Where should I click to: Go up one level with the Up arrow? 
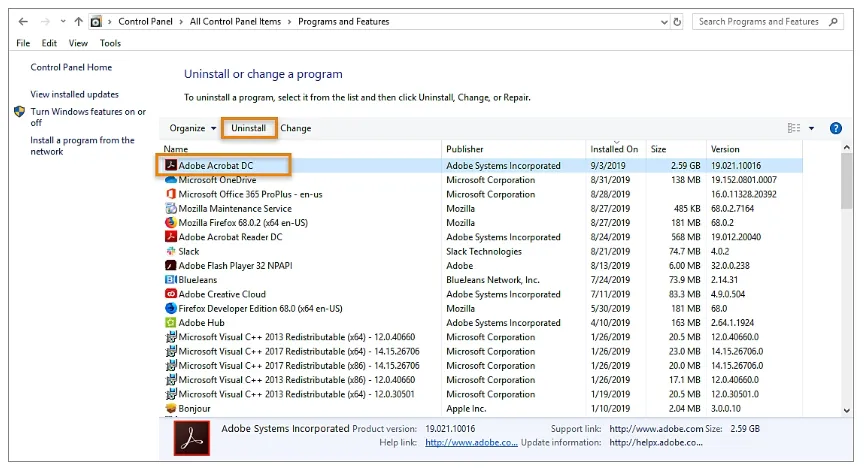coord(79,22)
